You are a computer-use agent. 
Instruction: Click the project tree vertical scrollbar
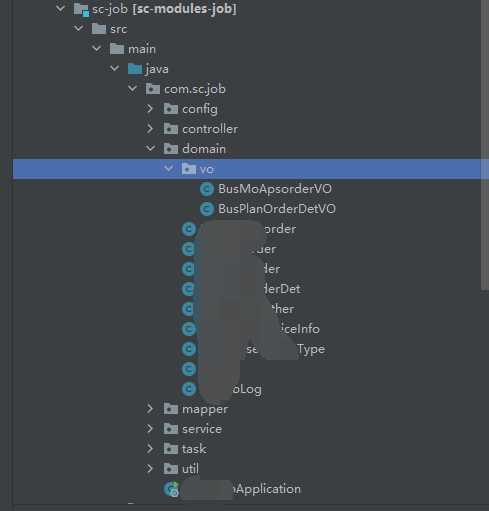coord(485,145)
